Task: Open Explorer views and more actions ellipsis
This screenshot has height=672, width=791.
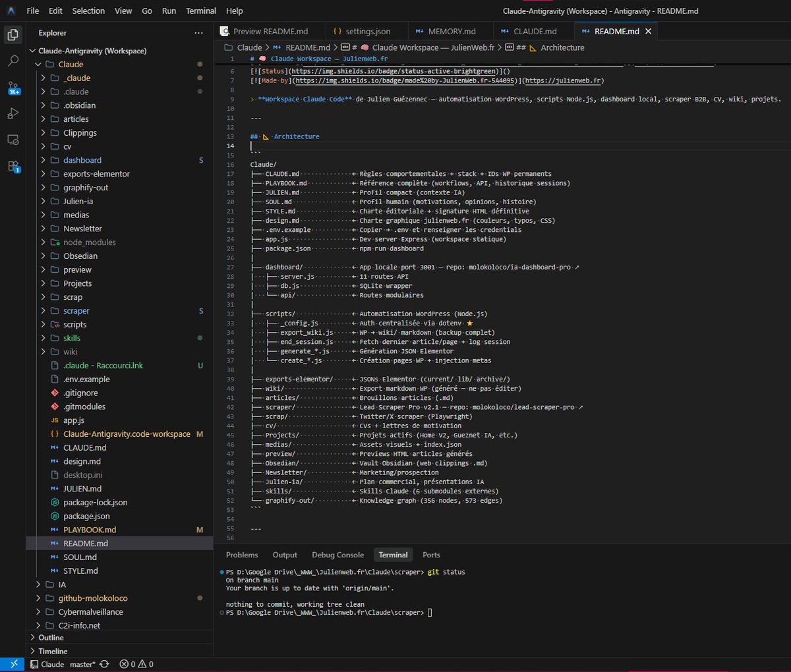Action: (x=198, y=33)
